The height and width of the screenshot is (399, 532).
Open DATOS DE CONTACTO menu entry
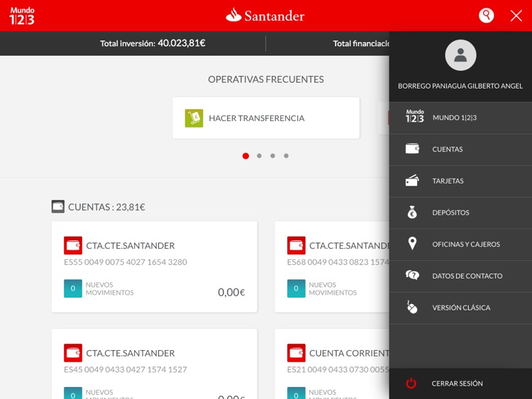pyautogui.click(x=460, y=276)
